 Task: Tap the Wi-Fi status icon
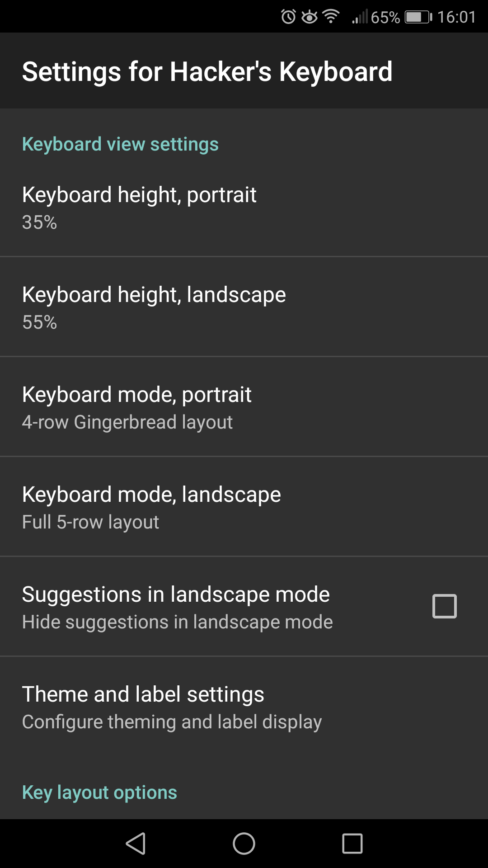[x=331, y=17]
